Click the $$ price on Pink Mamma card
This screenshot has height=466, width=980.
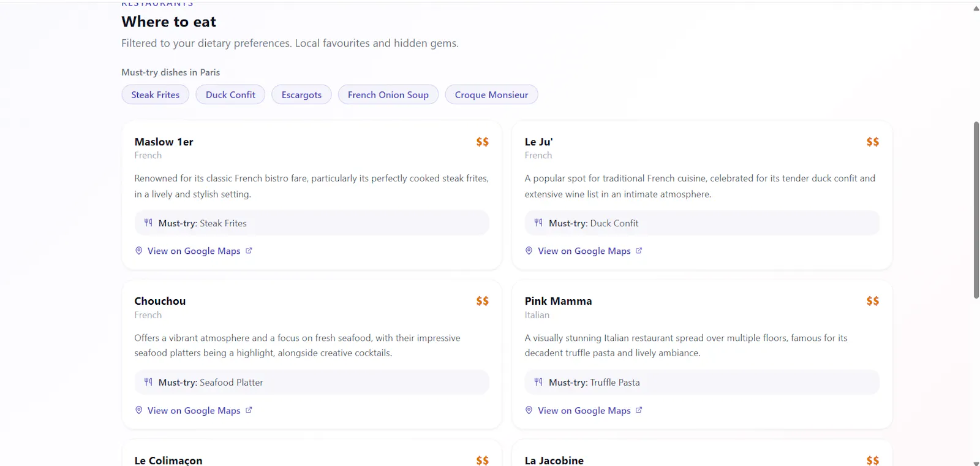tap(873, 301)
